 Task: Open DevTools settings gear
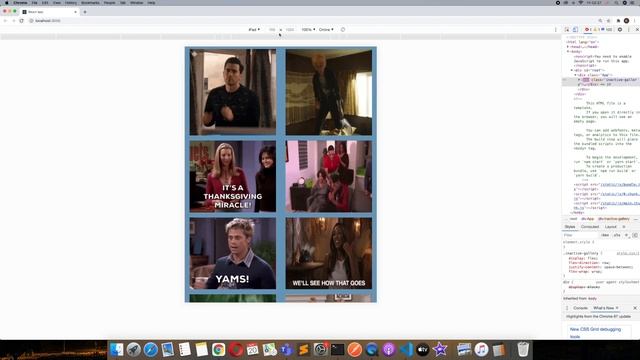click(x=620, y=29)
